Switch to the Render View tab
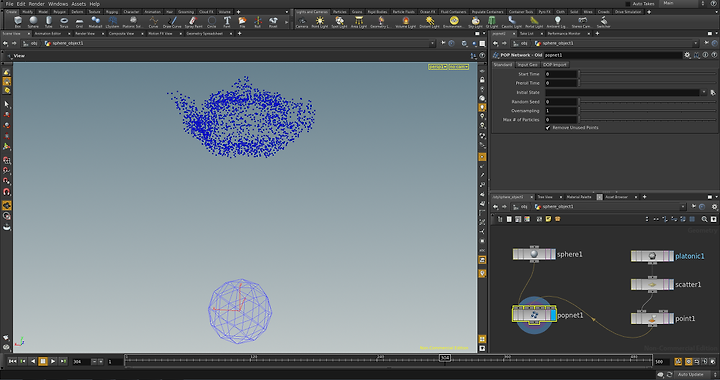This screenshot has height=380, width=720. [84, 34]
